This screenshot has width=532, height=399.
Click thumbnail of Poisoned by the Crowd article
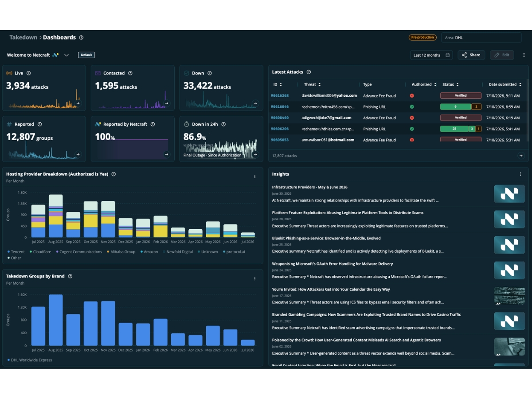509,347
